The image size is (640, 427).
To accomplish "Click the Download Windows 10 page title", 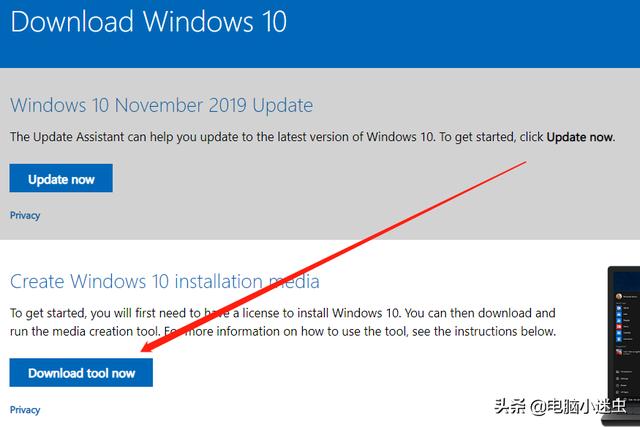I will pos(149,21).
